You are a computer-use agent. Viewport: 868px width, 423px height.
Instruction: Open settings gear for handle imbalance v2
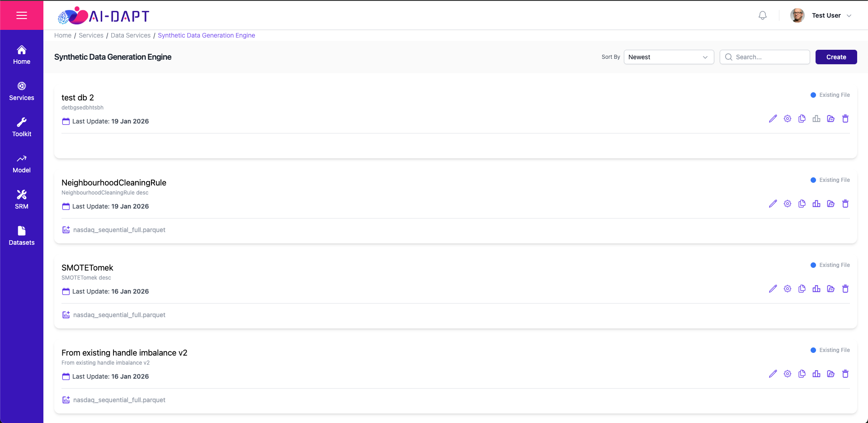pyautogui.click(x=788, y=374)
